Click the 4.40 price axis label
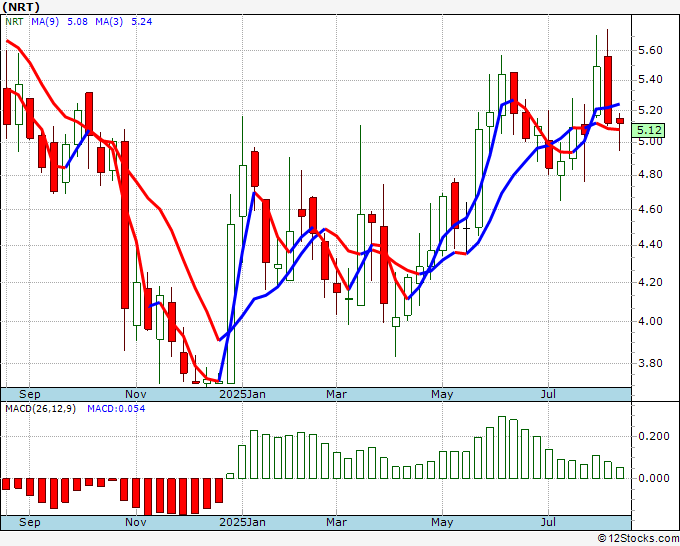The height and width of the screenshot is (546, 680). click(x=651, y=245)
